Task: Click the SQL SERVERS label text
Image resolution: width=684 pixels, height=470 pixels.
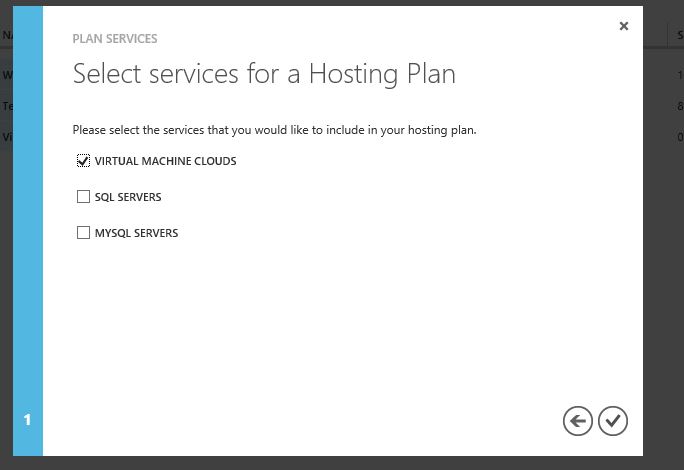Action: [x=128, y=197]
